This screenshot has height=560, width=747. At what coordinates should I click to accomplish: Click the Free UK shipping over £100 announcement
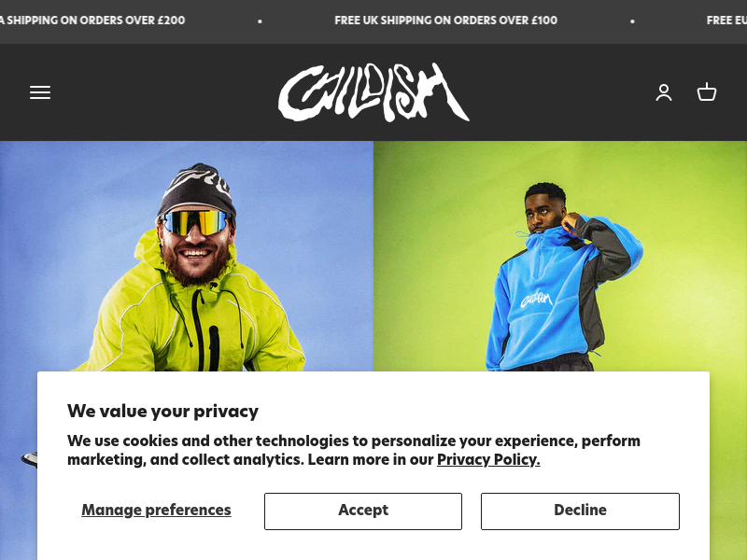click(x=446, y=21)
